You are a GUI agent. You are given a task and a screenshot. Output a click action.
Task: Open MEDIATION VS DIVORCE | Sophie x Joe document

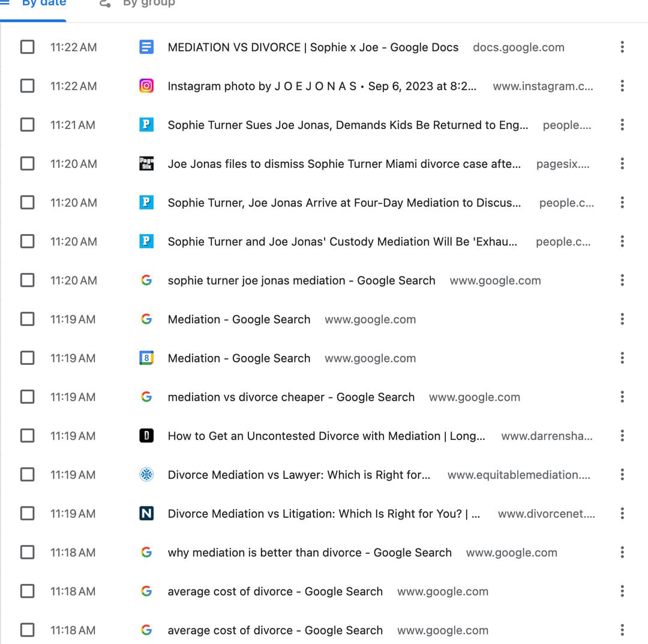tap(313, 47)
